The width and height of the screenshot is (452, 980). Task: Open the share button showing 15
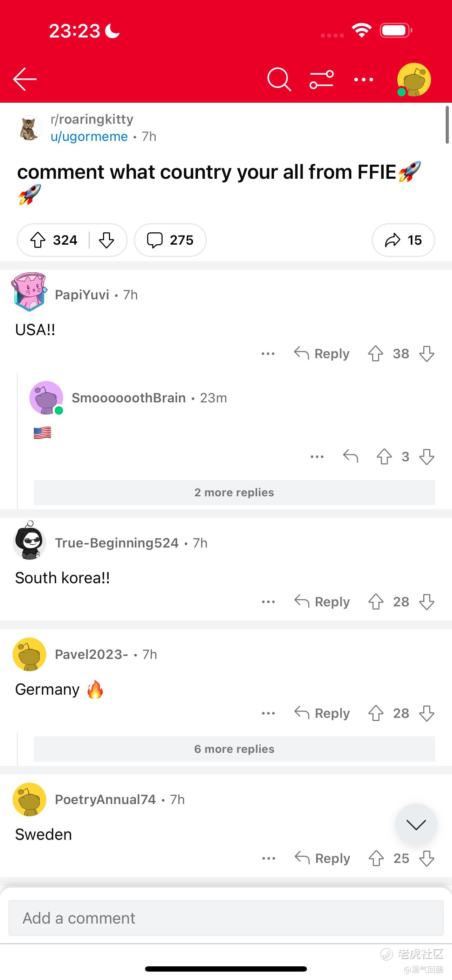click(403, 240)
